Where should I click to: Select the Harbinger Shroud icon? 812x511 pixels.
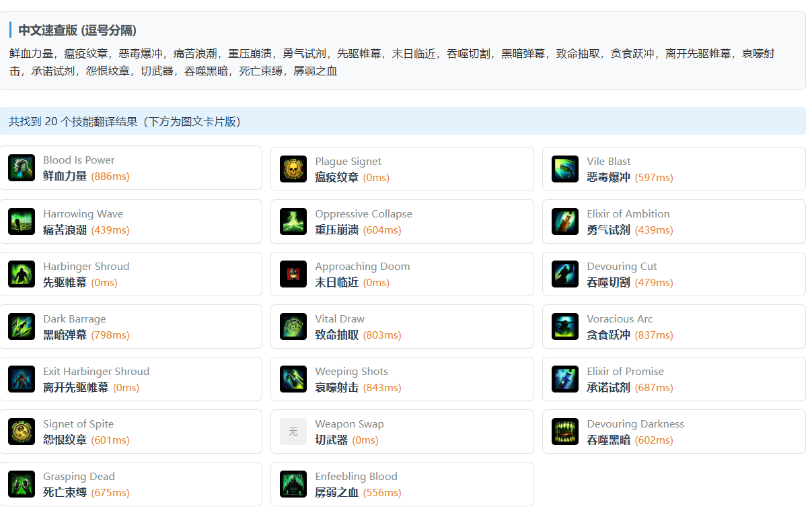point(22,274)
